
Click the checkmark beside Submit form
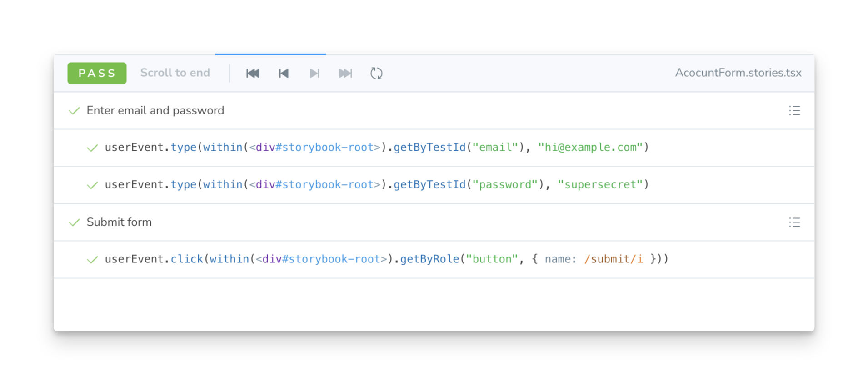[74, 222]
